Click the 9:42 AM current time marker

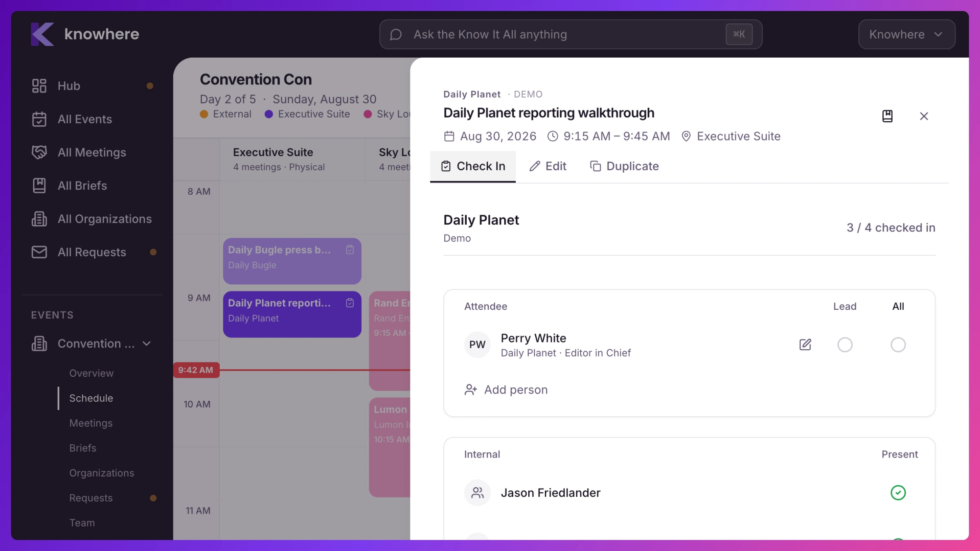(x=196, y=370)
